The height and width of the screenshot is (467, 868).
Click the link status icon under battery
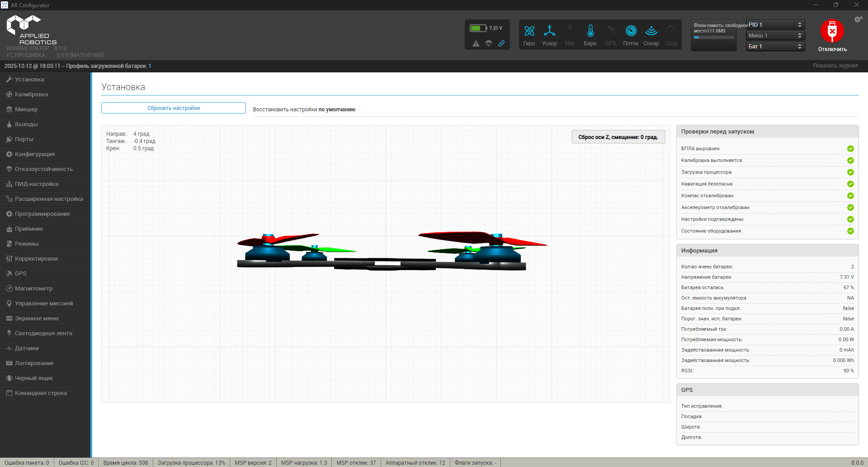(501, 43)
